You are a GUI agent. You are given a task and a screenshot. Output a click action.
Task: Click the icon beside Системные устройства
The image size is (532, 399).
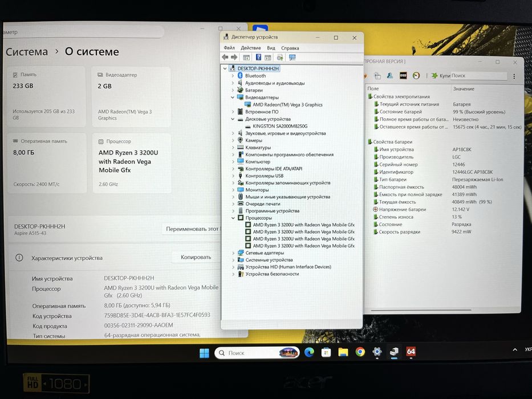tap(241, 259)
